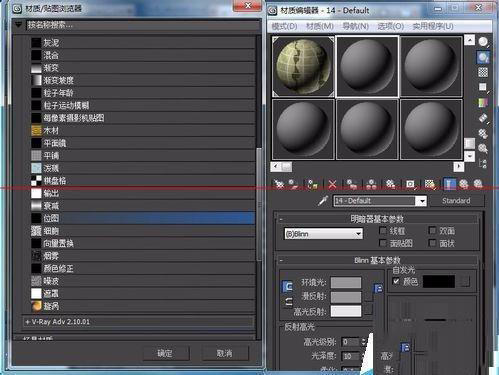Click the red X Reset Map icon

coord(332,184)
